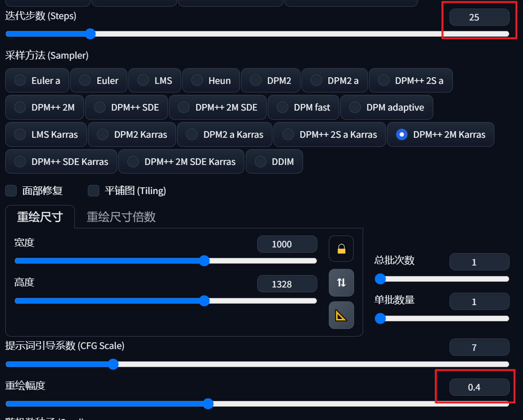Open the 重绘尺寸 tab

coord(40,216)
